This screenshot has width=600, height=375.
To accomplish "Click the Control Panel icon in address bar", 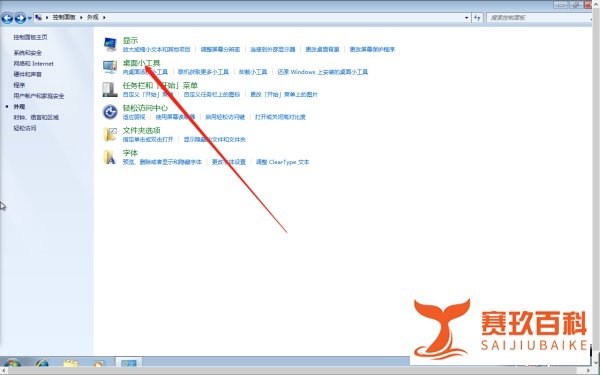I will (x=38, y=17).
